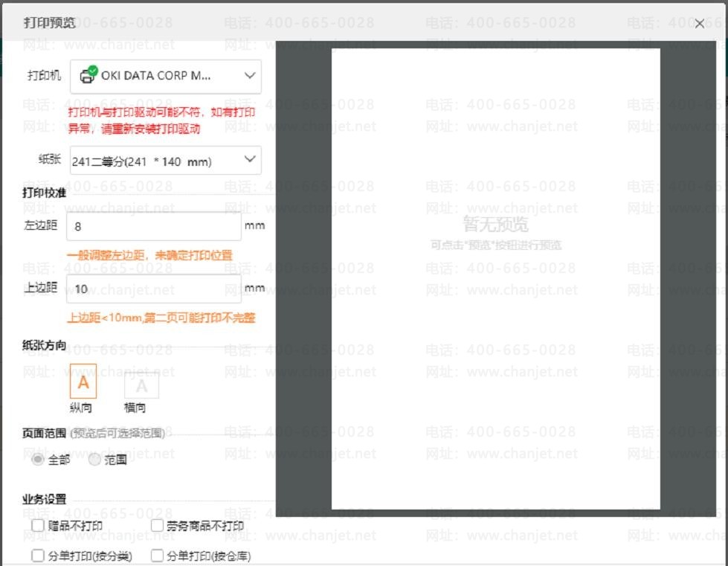Choose the 范围 page range radio button
Screen dimensions: 728x566
(x=94, y=460)
